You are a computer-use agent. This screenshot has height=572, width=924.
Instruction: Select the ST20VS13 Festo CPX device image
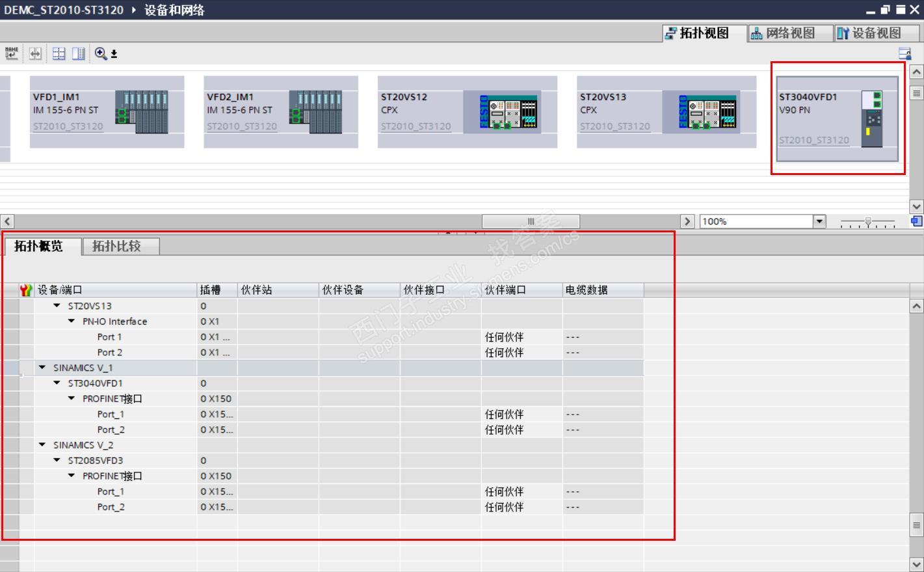pos(709,112)
